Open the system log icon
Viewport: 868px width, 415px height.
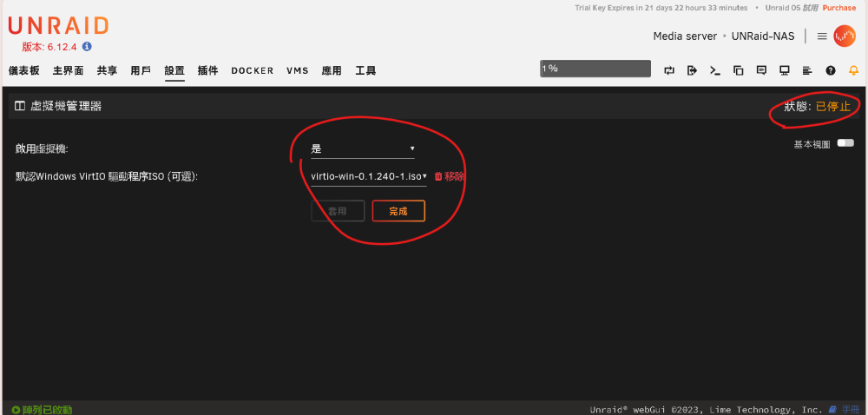click(x=807, y=70)
